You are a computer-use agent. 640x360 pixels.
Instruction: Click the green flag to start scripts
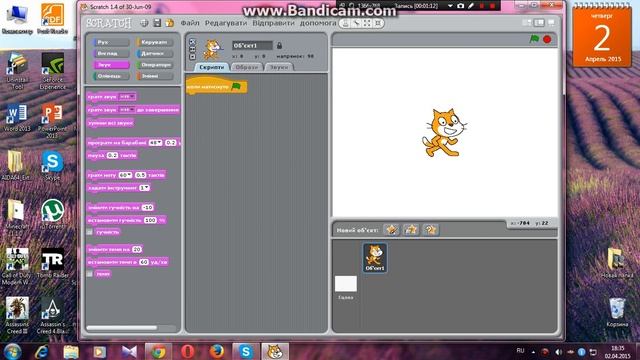tap(534, 39)
